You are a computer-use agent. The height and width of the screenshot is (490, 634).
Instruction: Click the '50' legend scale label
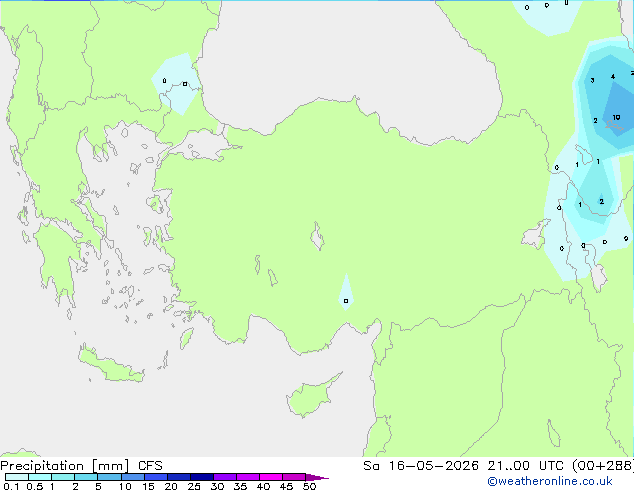pos(309,486)
